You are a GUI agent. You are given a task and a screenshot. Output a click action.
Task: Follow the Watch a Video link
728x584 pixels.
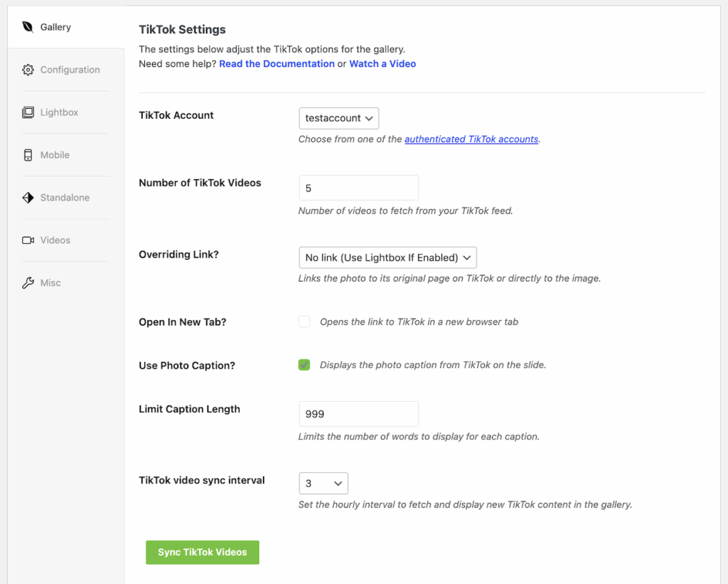coord(382,64)
